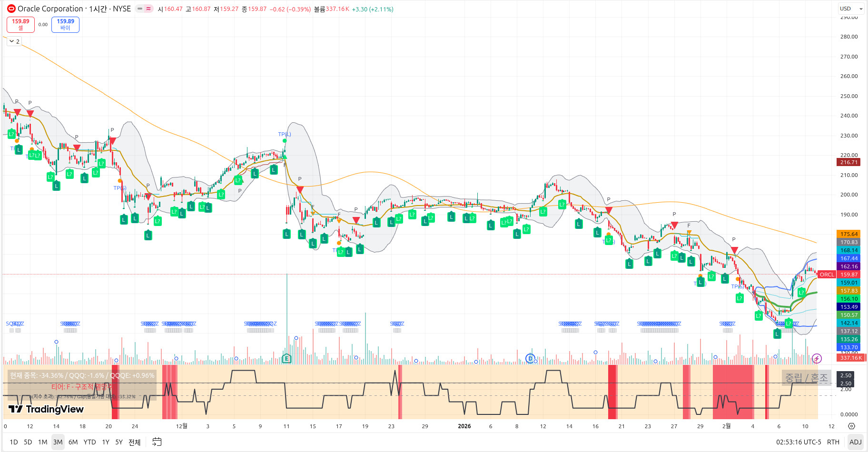The width and height of the screenshot is (868, 452).
Task: Toggle the ADJ adjusted-data button
Action: 856,442
